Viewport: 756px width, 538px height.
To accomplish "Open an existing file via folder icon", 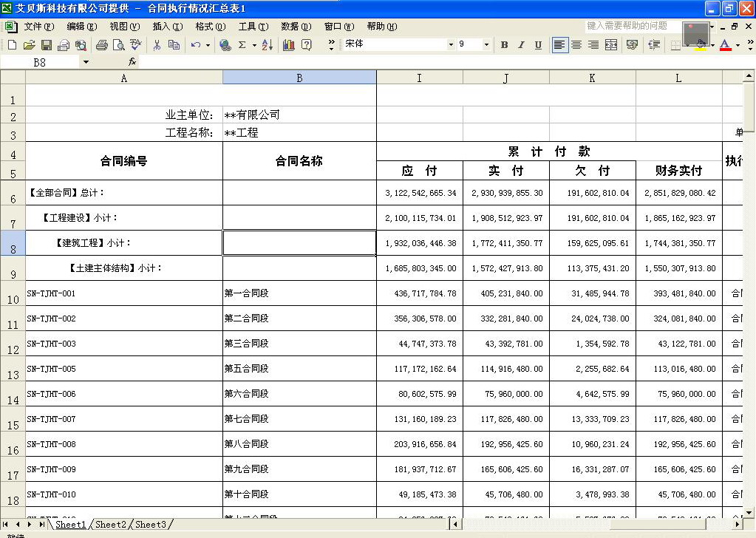I will point(29,45).
